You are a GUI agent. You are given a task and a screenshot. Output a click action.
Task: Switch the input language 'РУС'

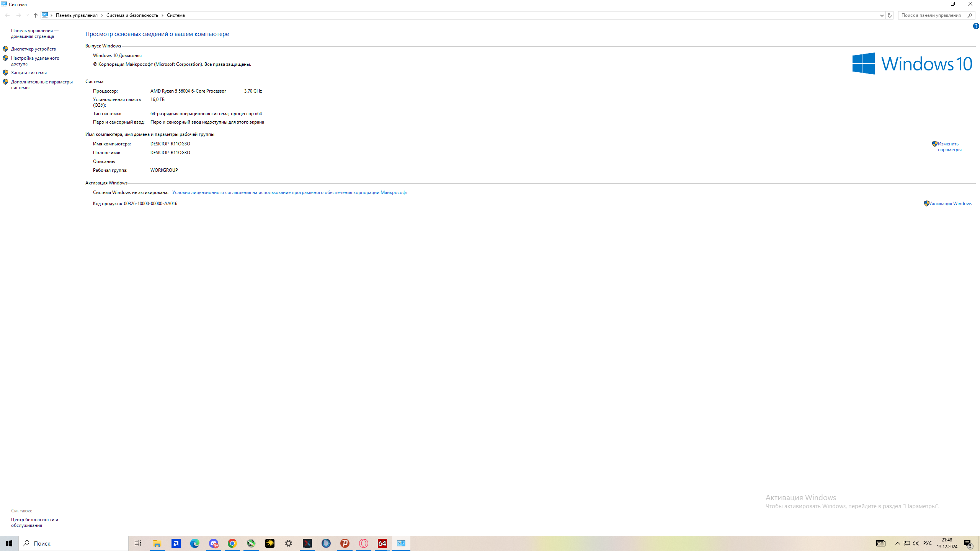pos(928,543)
